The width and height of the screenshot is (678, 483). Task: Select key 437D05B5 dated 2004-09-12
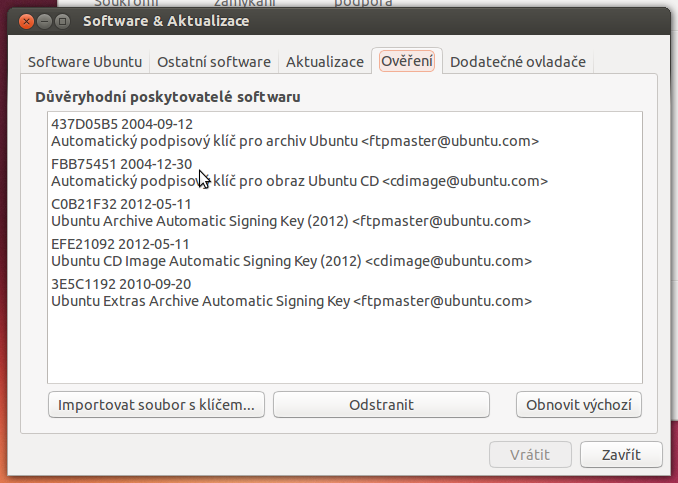(x=345, y=132)
